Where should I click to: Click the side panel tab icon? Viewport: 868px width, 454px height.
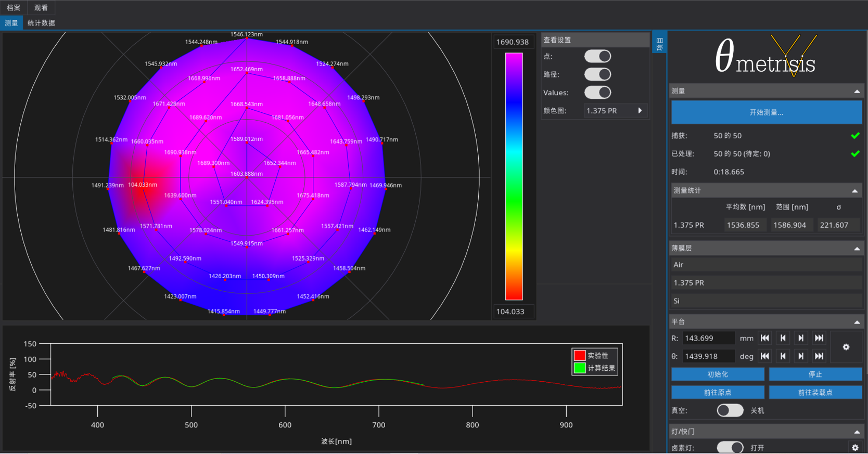pos(659,44)
